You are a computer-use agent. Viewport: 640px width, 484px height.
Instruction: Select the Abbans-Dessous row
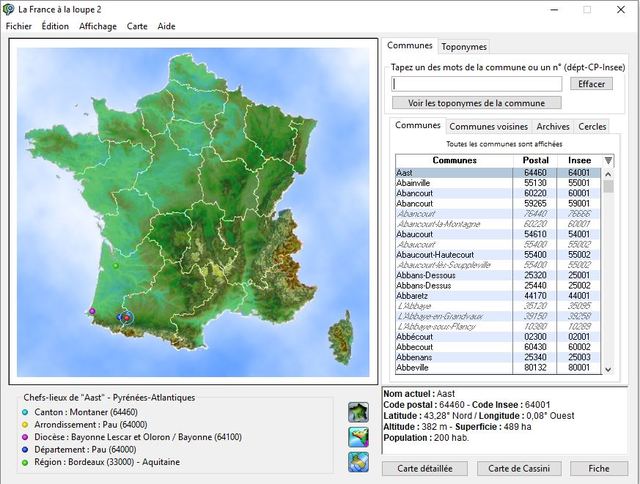click(498, 275)
